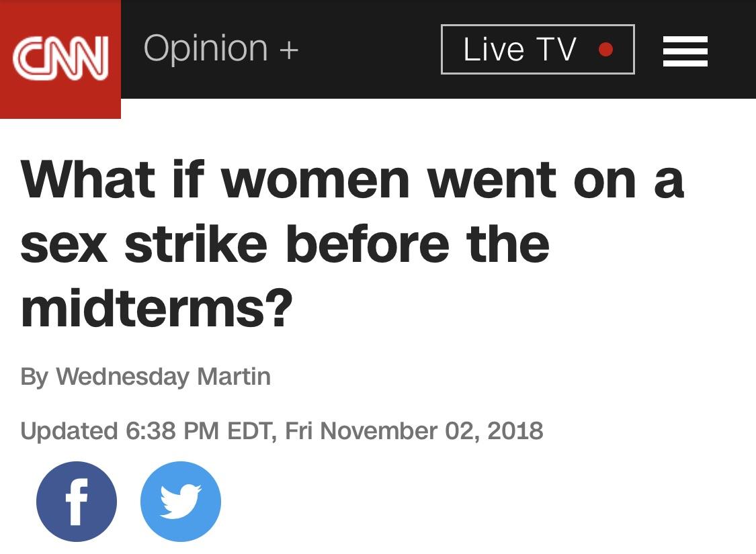Go to the Opinion section

[206, 49]
